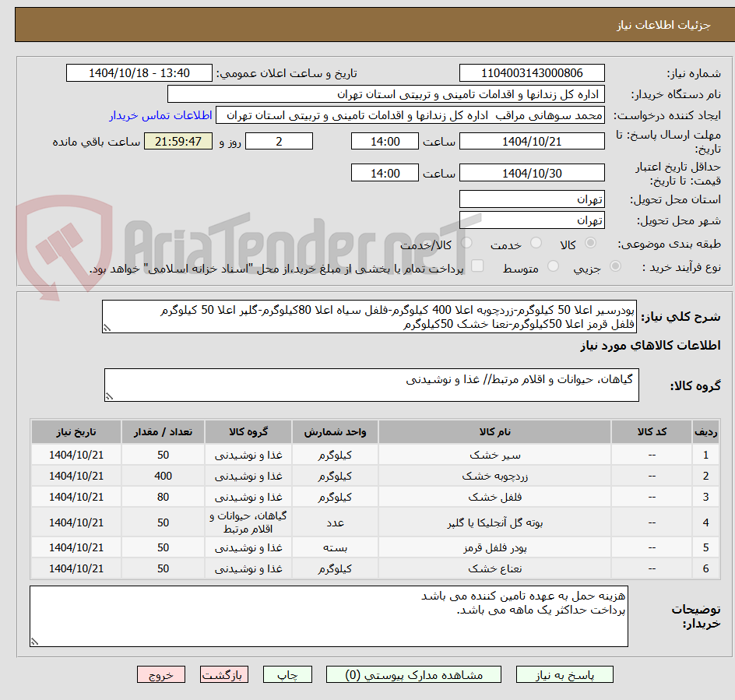The height and width of the screenshot is (700, 735).
Task: Click the شرح کلی نیاز text area
Action: [369, 317]
